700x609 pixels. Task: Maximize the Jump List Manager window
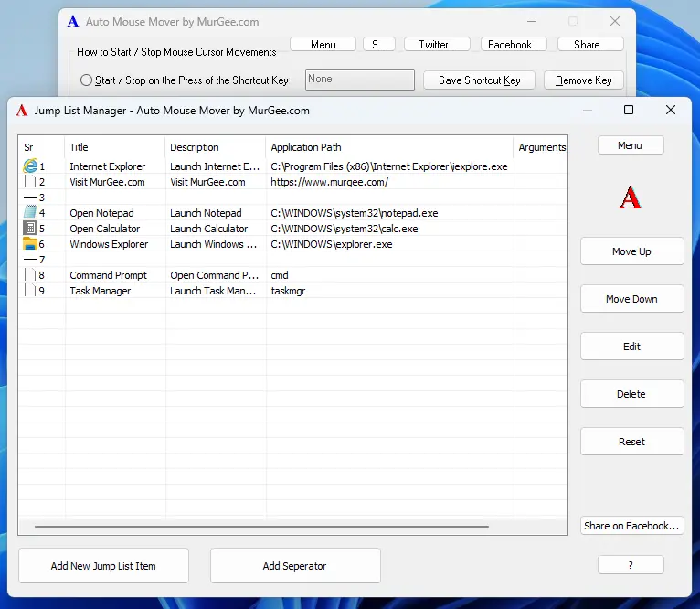click(629, 110)
